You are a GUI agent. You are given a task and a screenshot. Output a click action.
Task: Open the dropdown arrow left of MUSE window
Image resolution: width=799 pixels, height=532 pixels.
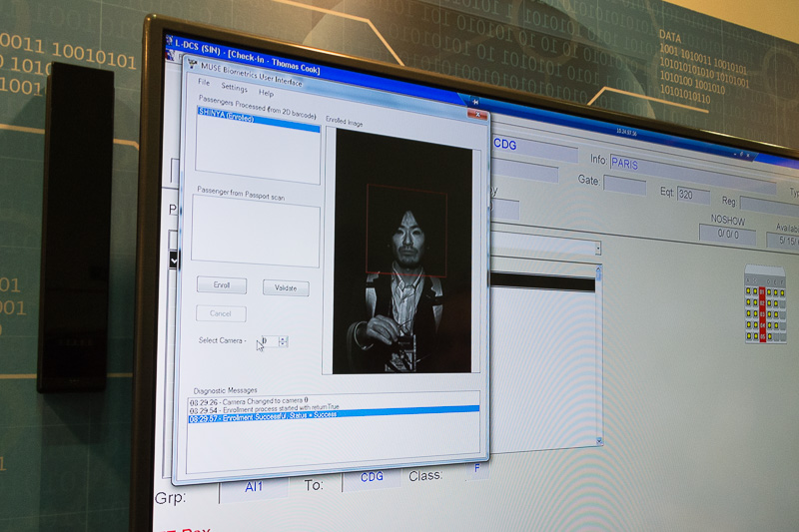pyautogui.click(x=174, y=262)
